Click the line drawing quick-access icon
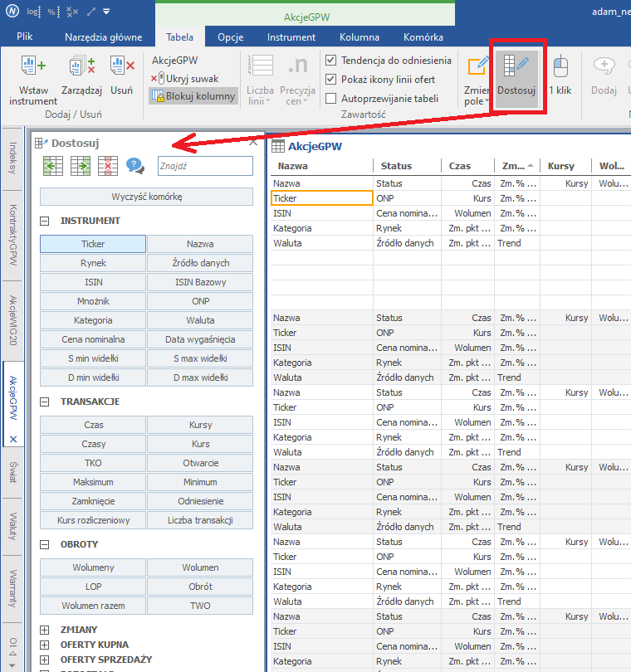The height and width of the screenshot is (672, 631). [x=91, y=12]
